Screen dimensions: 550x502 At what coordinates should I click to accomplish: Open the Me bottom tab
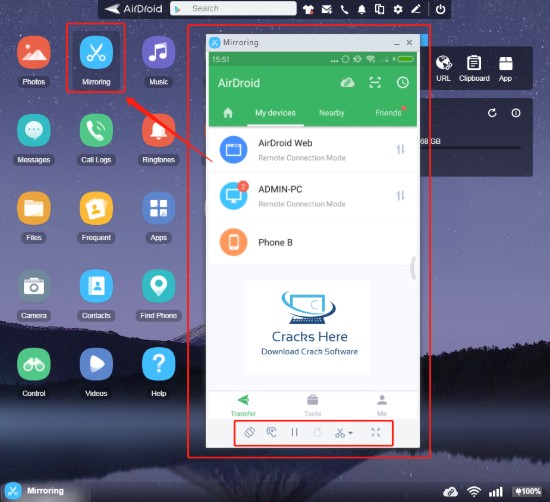pos(382,405)
